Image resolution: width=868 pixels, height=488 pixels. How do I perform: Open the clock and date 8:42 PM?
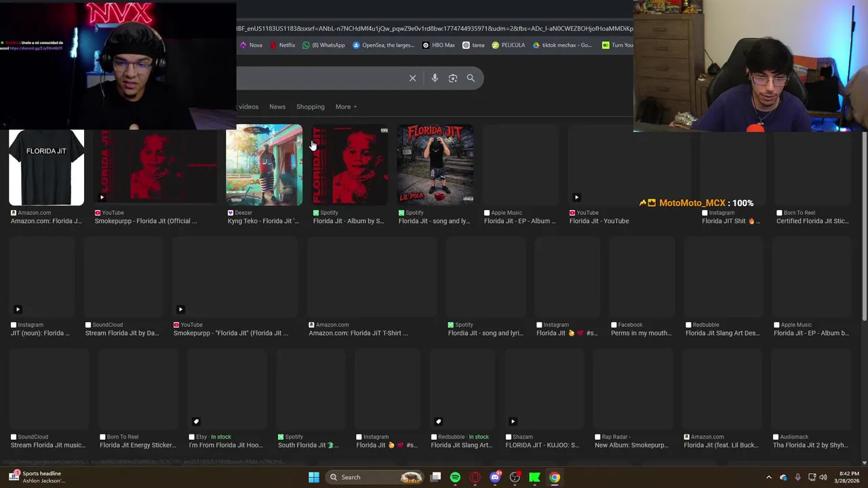tap(848, 477)
